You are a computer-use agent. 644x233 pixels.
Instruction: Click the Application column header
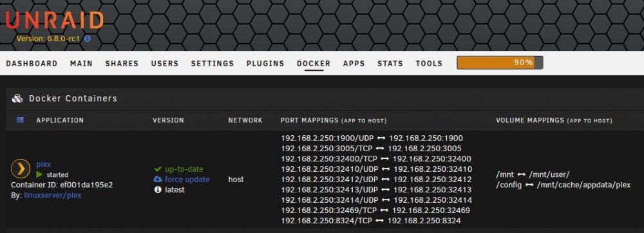pyautogui.click(x=60, y=120)
